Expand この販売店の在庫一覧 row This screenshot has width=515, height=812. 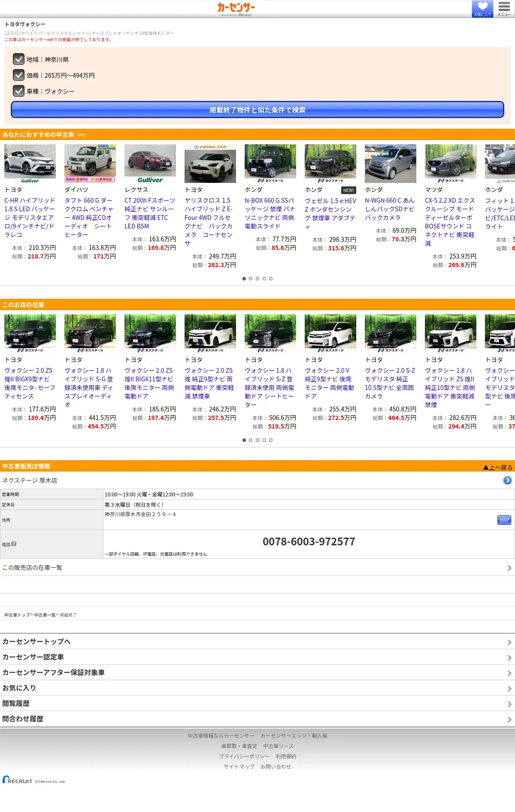257,568
